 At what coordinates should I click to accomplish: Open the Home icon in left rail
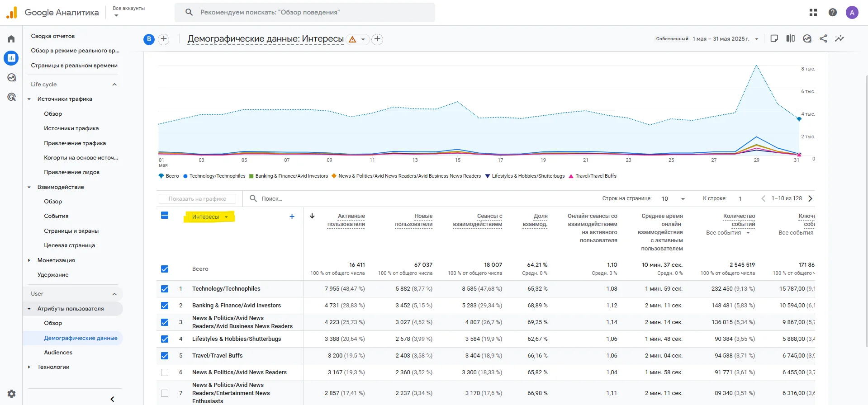(x=11, y=39)
